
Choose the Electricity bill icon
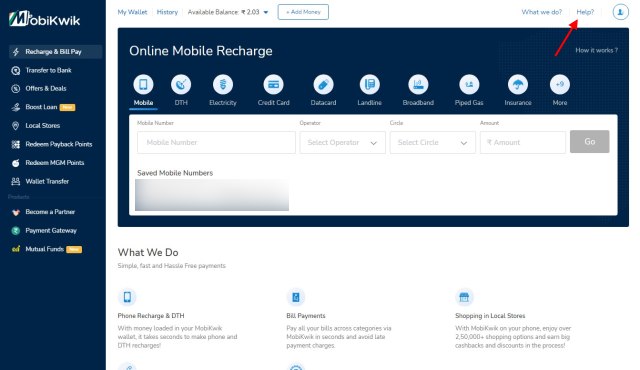point(223,84)
